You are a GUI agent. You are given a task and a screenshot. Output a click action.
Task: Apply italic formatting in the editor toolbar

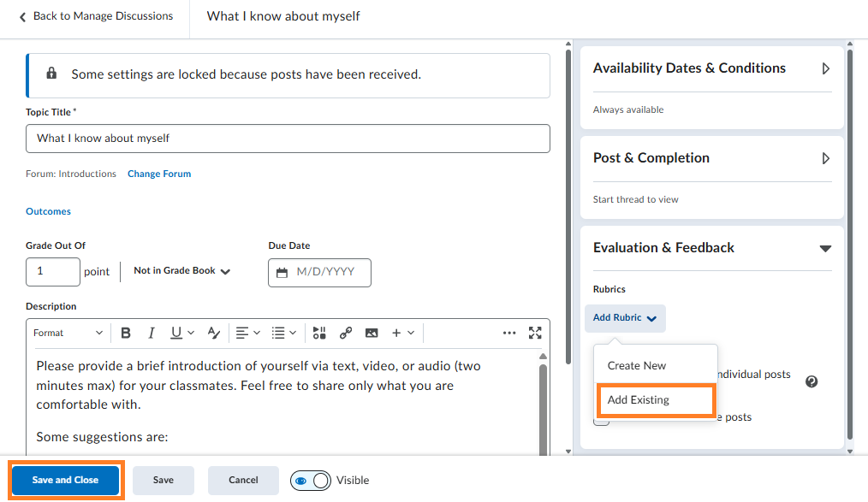(152, 333)
